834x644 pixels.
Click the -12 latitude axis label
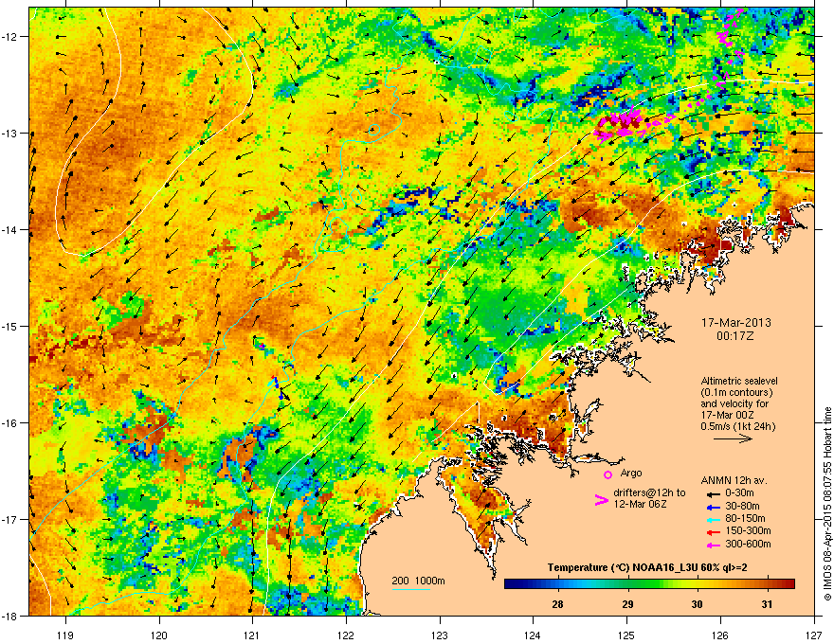tap(9, 37)
